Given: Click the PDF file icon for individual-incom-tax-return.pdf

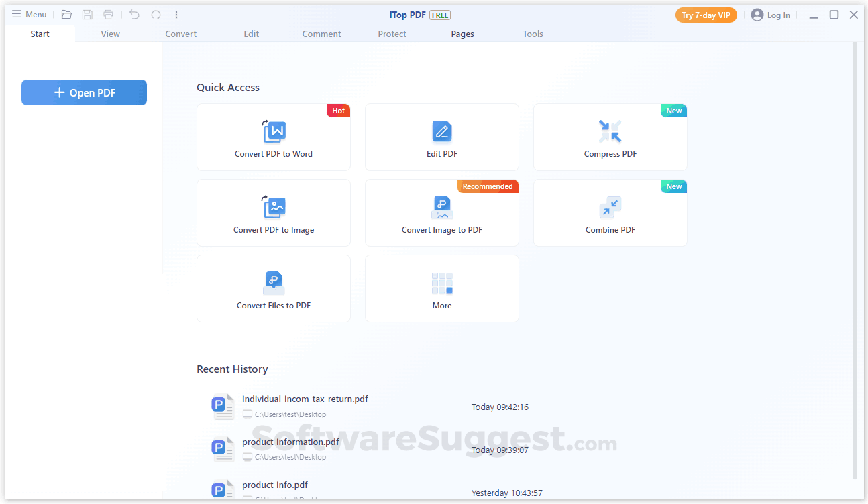Looking at the screenshot, I should [x=222, y=406].
